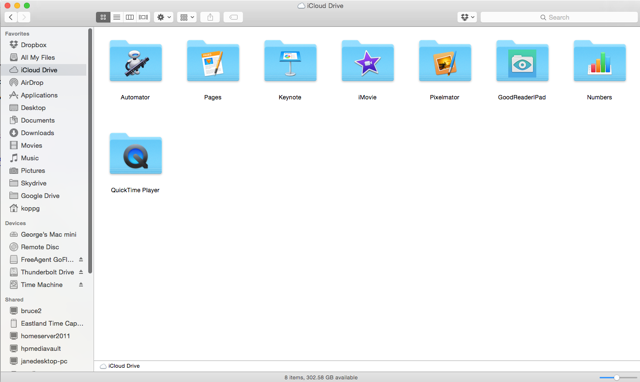Image resolution: width=640 pixels, height=382 pixels.
Task: Click the Share toolbar button
Action: (x=210, y=17)
